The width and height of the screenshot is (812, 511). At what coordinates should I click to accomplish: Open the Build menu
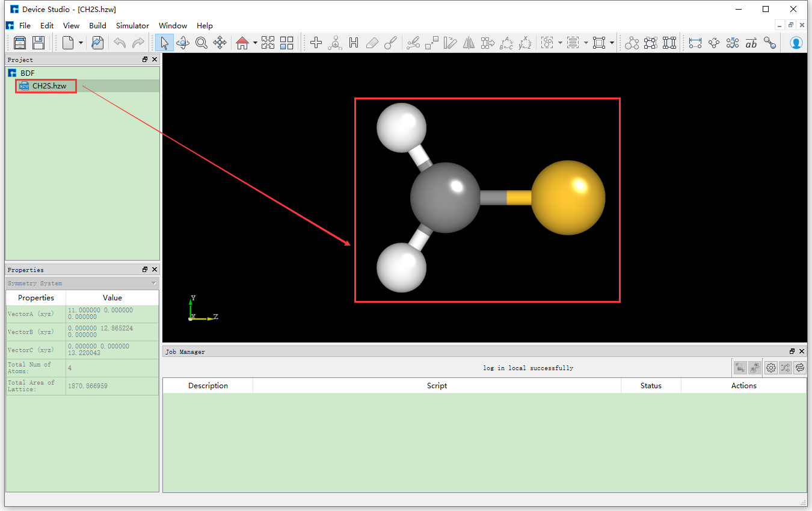(97, 26)
